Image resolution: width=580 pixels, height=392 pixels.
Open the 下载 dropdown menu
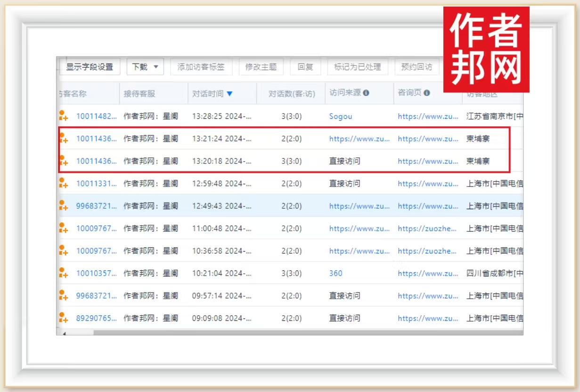pyautogui.click(x=145, y=67)
